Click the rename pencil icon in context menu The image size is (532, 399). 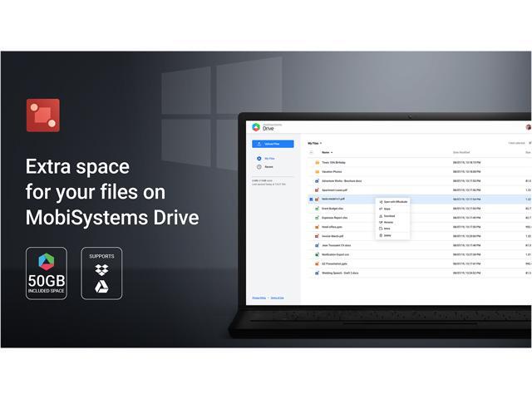pyautogui.click(x=381, y=222)
